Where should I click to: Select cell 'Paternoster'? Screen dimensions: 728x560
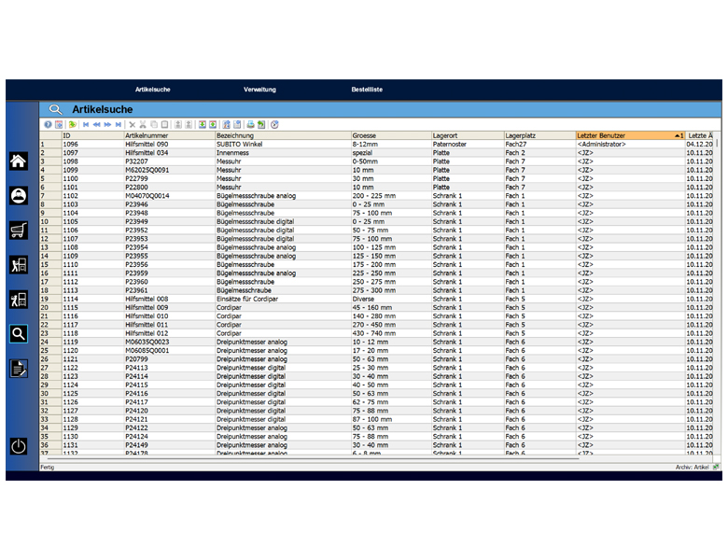(468, 145)
